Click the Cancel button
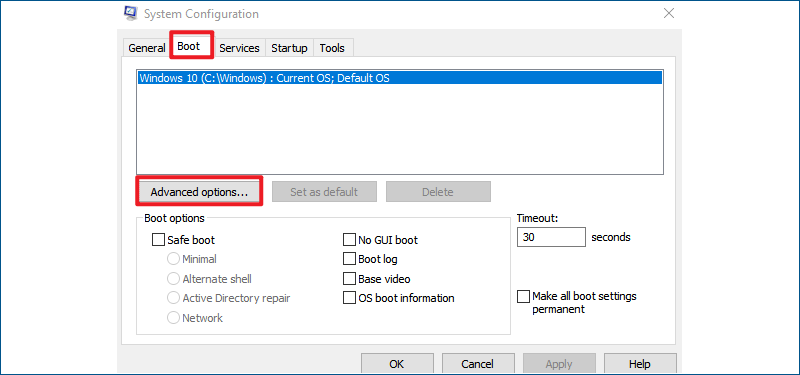Screen dimensions: 800x375 tap(478, 364)
